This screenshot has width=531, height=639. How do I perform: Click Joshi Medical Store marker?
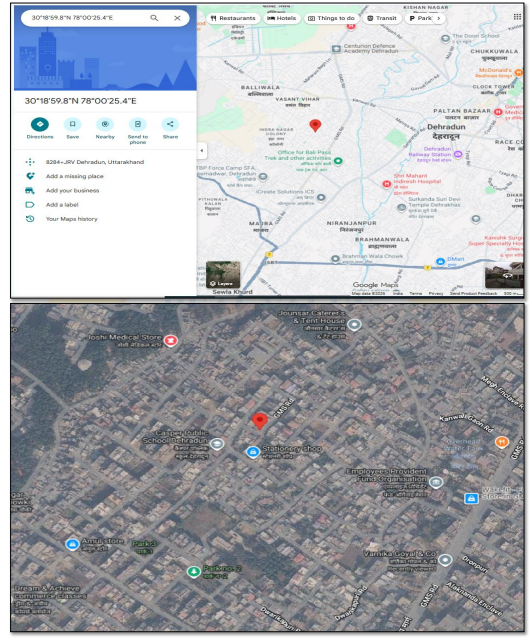click(170, 340)
